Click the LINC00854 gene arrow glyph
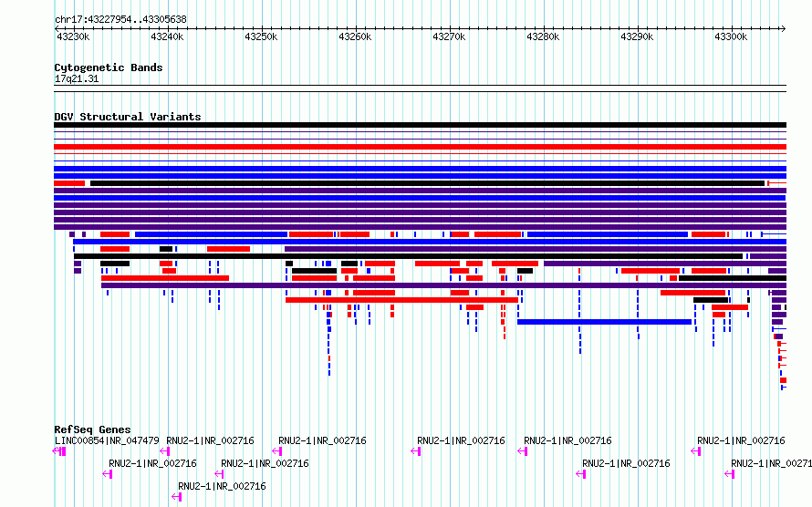Viewport: 812px width, 507px height. 59,451
